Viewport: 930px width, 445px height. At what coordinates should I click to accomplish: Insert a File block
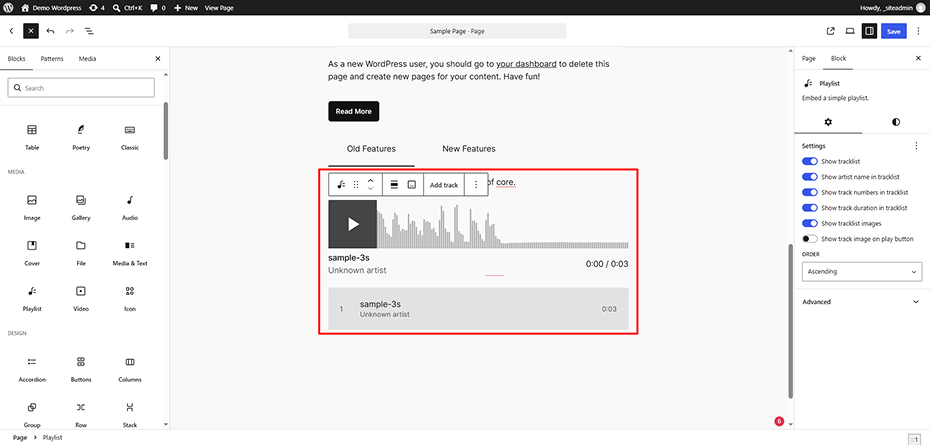click(x=81, y=253)
